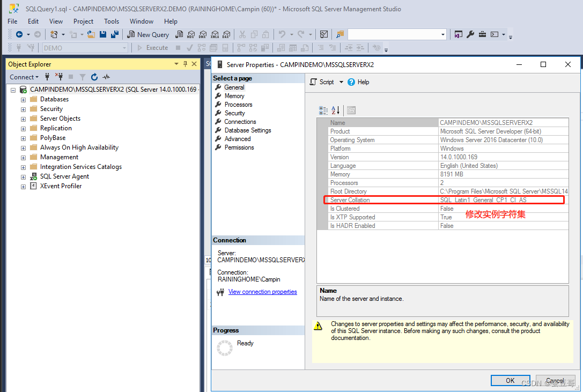583x392 pixels.
Task: Click the Save All icon
Action: 115,34
